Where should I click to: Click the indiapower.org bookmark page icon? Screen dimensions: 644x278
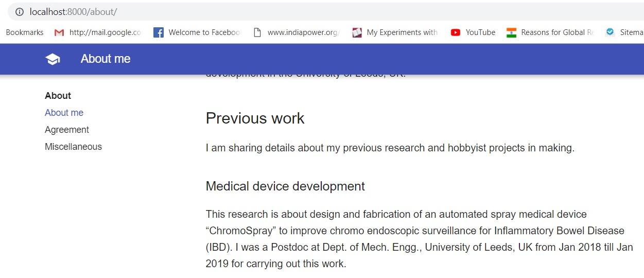point(257,32)
